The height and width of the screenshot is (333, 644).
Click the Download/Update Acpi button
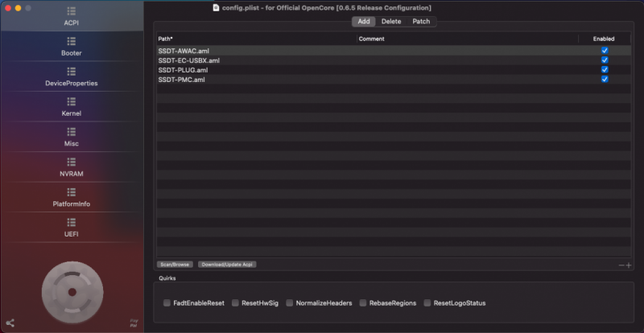pyautogui.click(x=227, y=265)
